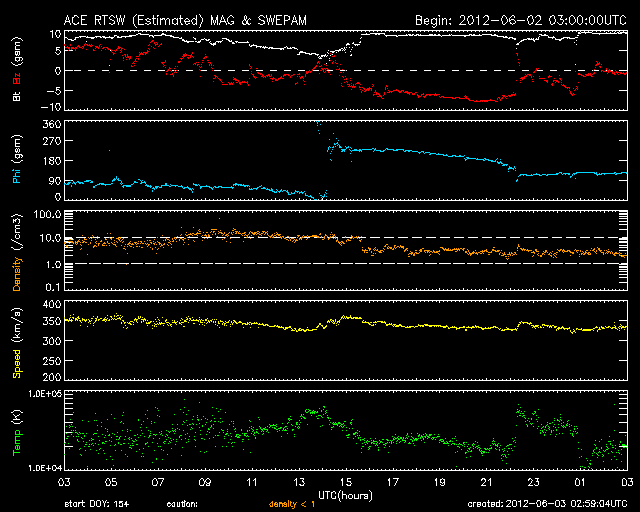Click the orange density < 1 caution text
This screenshot has width=640, height=512.
coord(292,504)
